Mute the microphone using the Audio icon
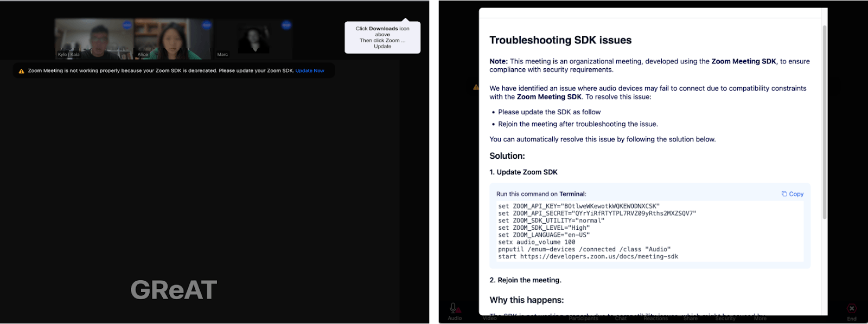This screenshot has width=868, height=324. point(454,309)
